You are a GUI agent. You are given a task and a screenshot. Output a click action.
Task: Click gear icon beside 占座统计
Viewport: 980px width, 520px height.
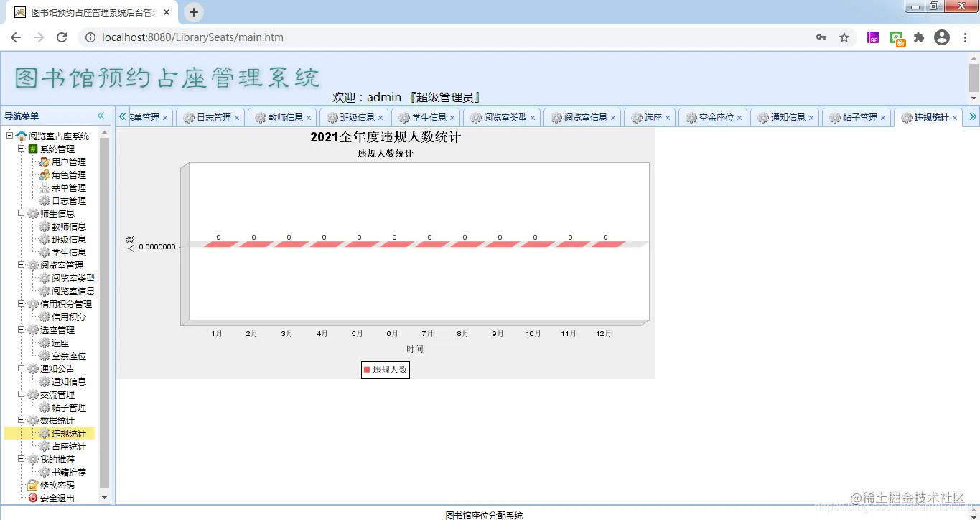[45, 447]
